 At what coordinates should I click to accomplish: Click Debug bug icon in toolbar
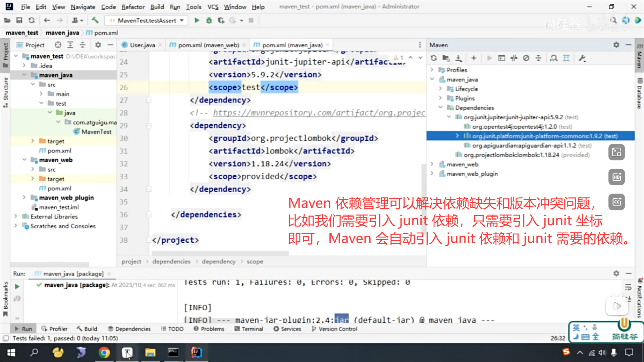(209, 20)
